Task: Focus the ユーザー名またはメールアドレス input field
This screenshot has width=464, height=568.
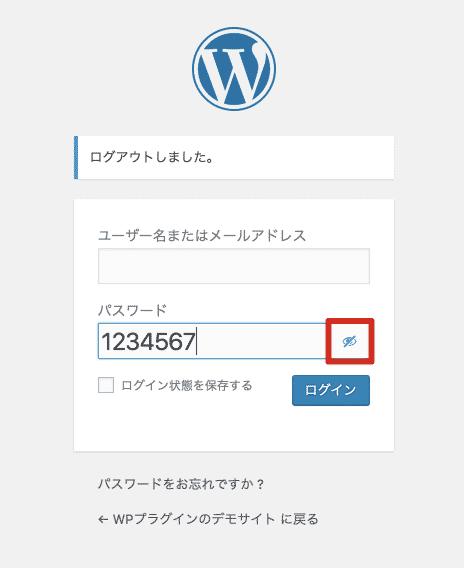Action: [234, 266]
